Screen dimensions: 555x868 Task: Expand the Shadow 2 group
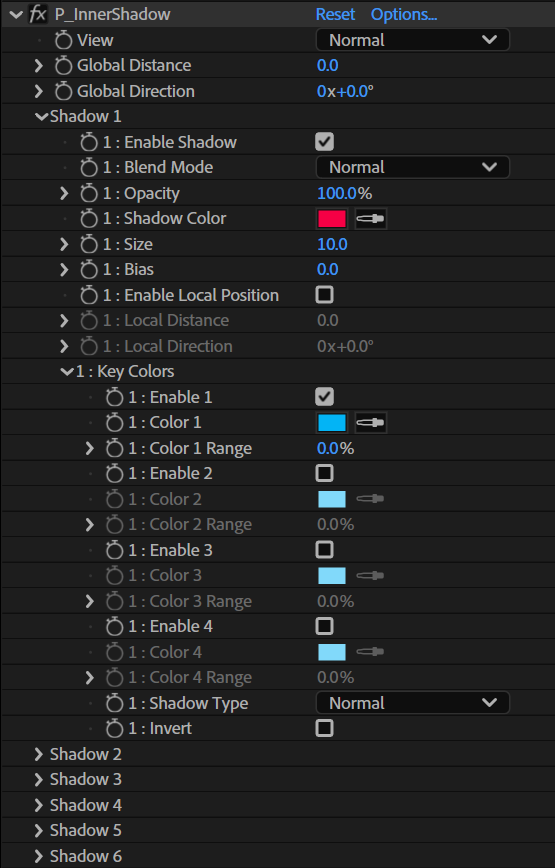click(39, 754)
